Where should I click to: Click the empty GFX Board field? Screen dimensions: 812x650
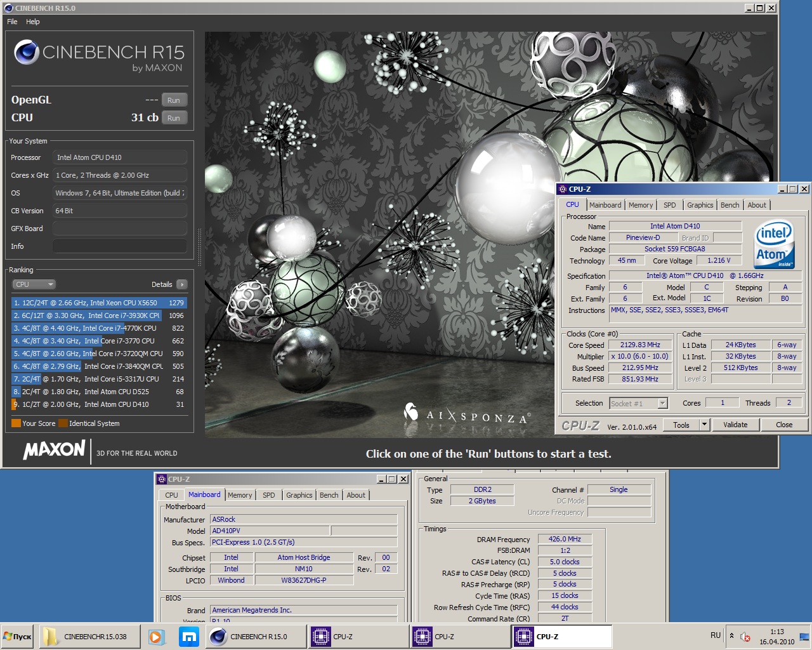pyautogui.click(x=119, y=229)
